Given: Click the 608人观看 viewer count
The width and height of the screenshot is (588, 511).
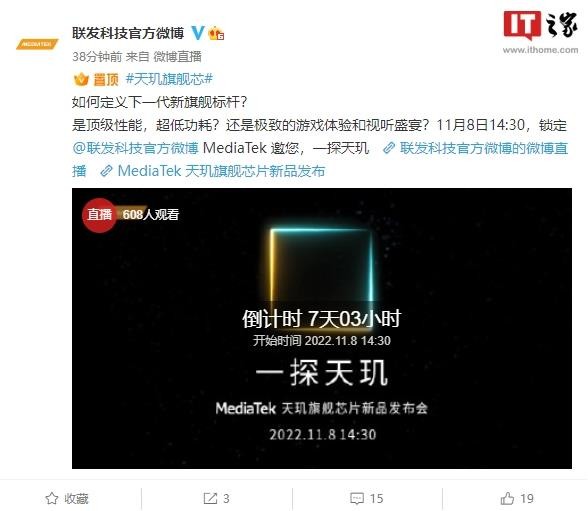Looking at the screenshot, I should 151,215.
